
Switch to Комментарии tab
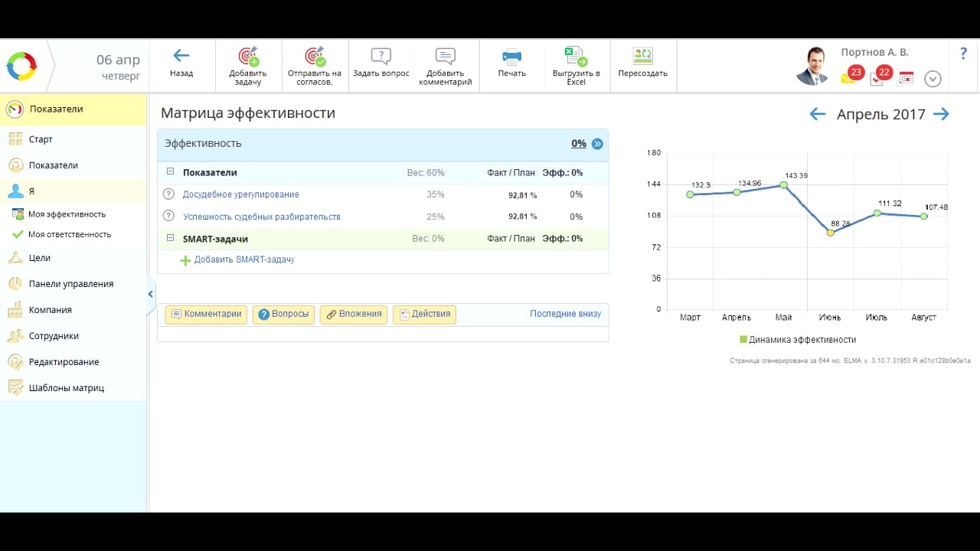click(x=206, y=315)
